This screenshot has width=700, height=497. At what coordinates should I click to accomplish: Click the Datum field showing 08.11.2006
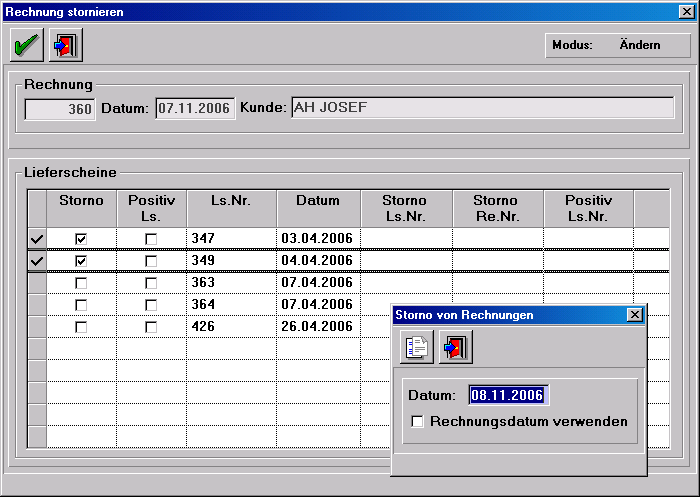508,395
